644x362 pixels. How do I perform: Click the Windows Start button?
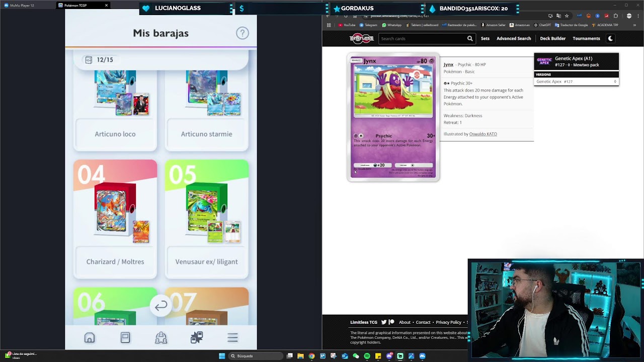tap(222, 356)
